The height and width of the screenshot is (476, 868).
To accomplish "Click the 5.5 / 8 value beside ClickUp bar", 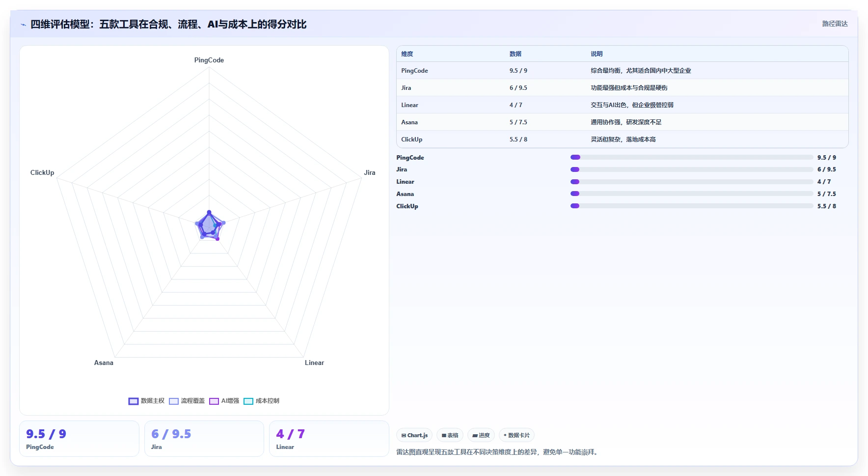I will tap(827, 206).
